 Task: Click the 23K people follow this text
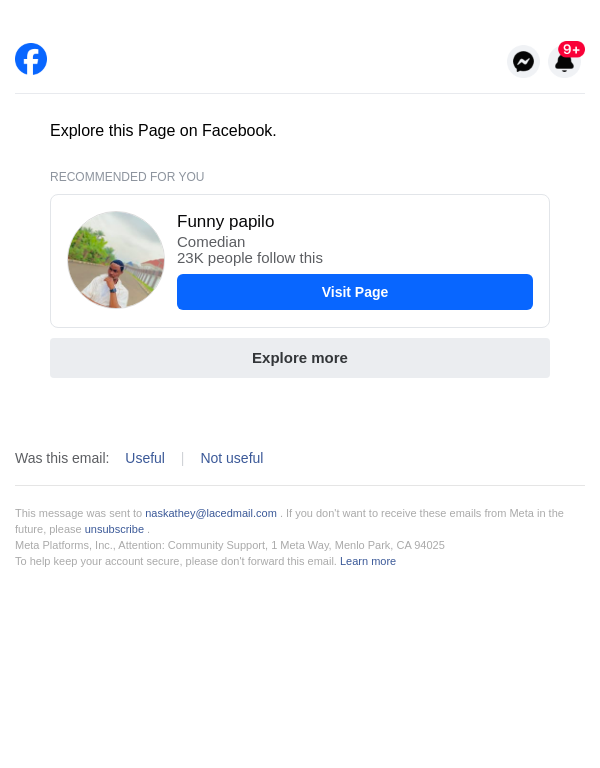point(250,258)
